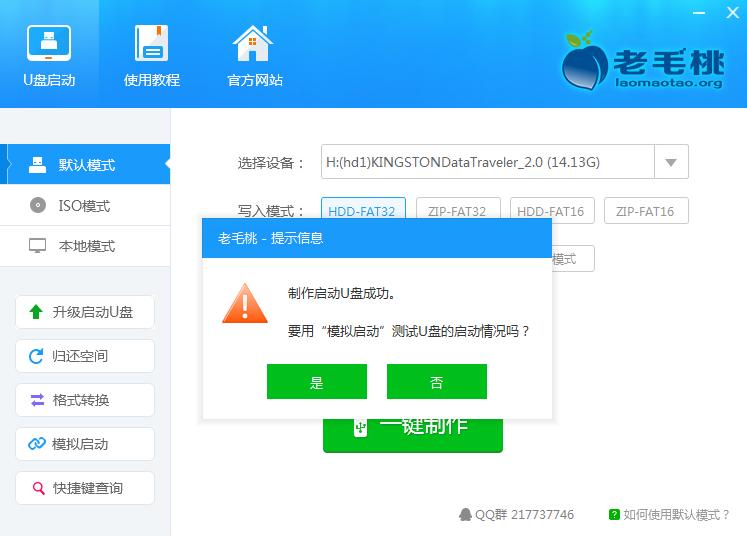The image size is (747, 536).
Task: Click the purple swap arrows icon
Action: 37,400
